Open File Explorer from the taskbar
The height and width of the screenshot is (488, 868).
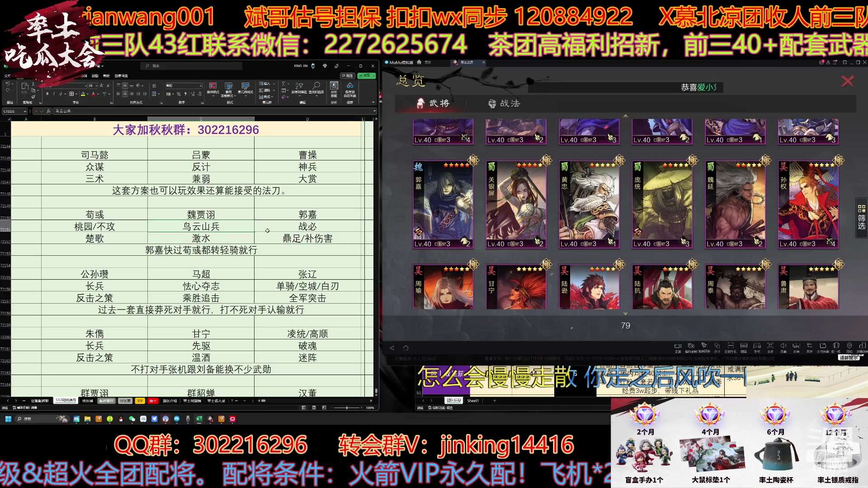coord(87,419)
